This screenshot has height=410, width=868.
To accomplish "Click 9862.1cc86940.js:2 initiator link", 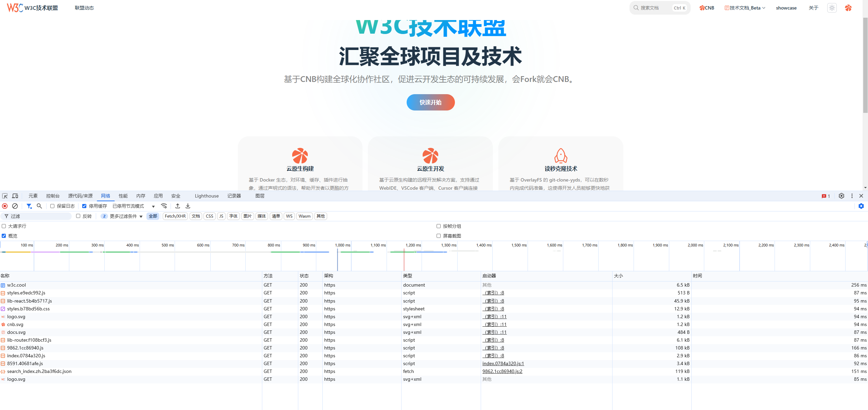I will pos(502,372).
